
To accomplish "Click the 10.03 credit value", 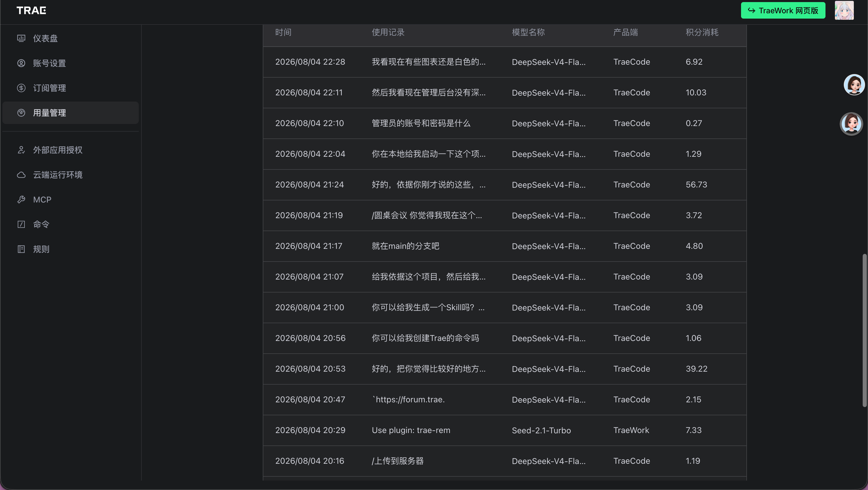I will click(x=696, y=93).
